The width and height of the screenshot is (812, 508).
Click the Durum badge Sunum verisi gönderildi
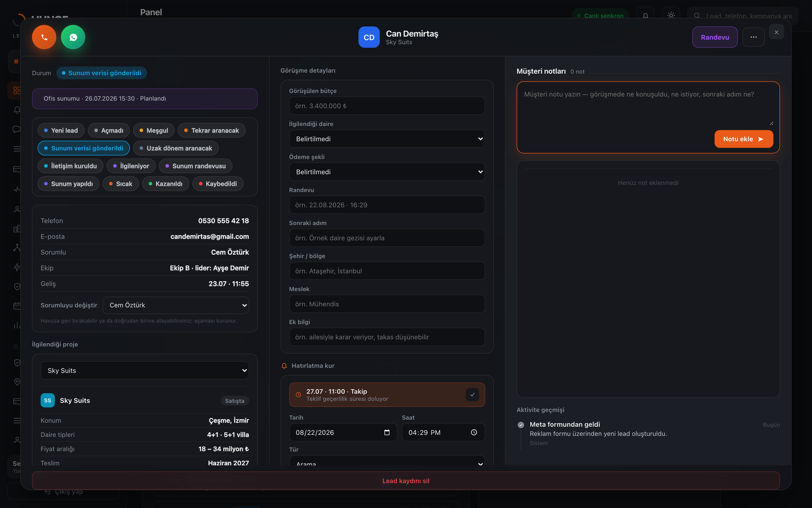tap(101, 73)
